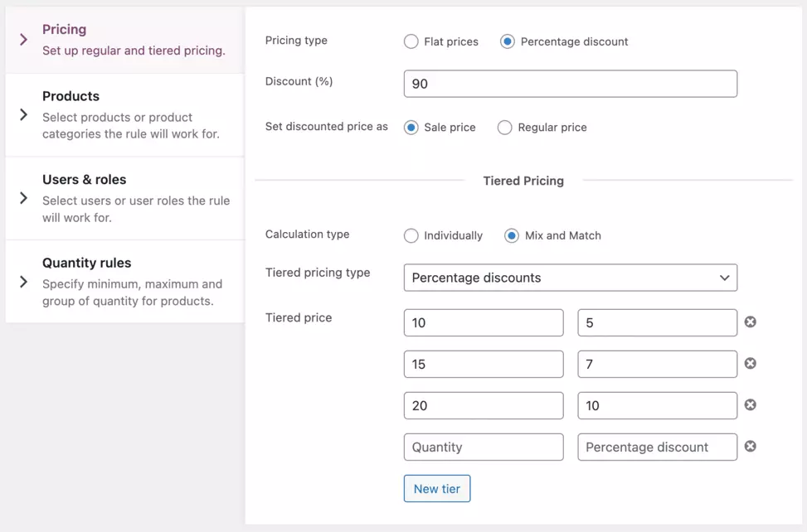This screenshot has width=807, height=532.
Task: Expand the Quantity rules chevron
Action: [x=23, y=282]
